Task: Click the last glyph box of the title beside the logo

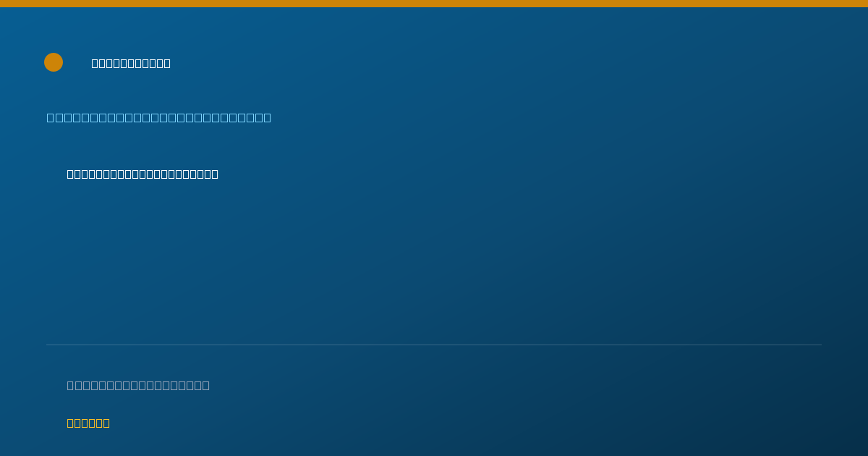Action: [x=167, y=63]
